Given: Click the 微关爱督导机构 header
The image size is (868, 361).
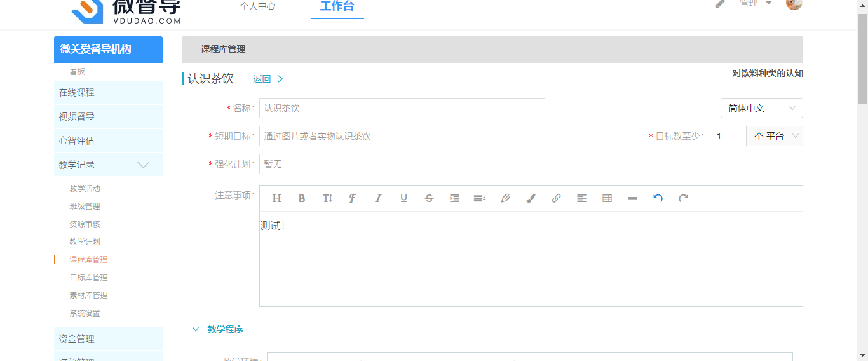Looking at the screenshot, I should point(108,49).
